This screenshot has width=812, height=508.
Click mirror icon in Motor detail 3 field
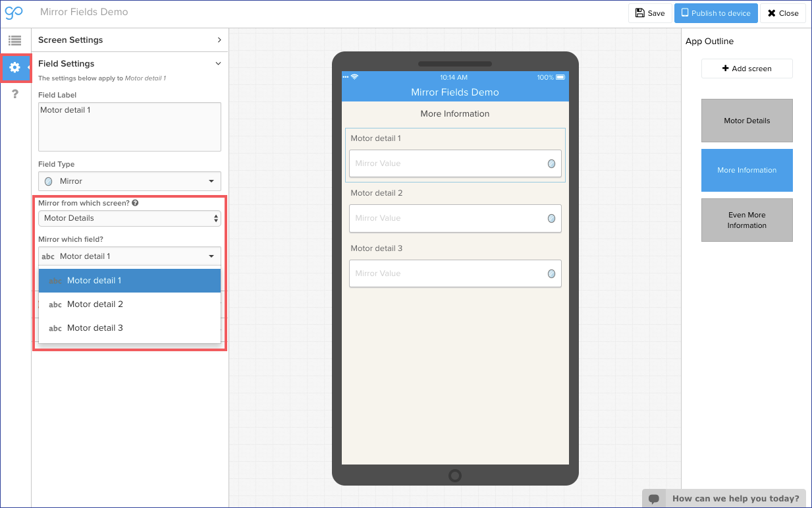tap(551, 273)
